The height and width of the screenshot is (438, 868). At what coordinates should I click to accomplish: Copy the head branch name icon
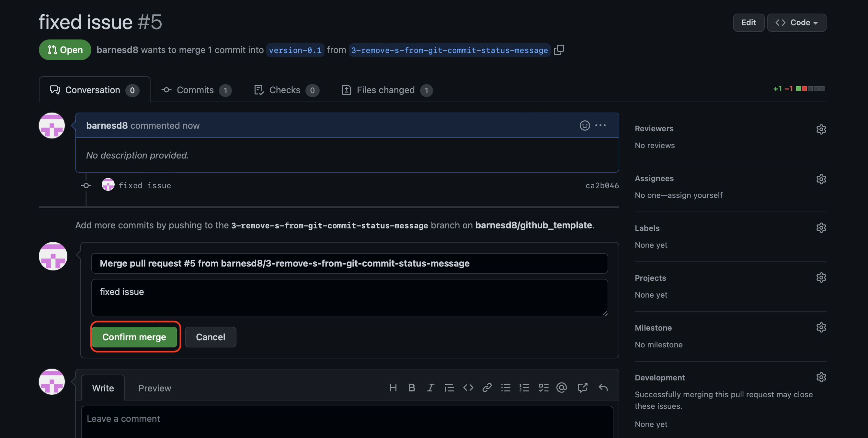point(559,50)
